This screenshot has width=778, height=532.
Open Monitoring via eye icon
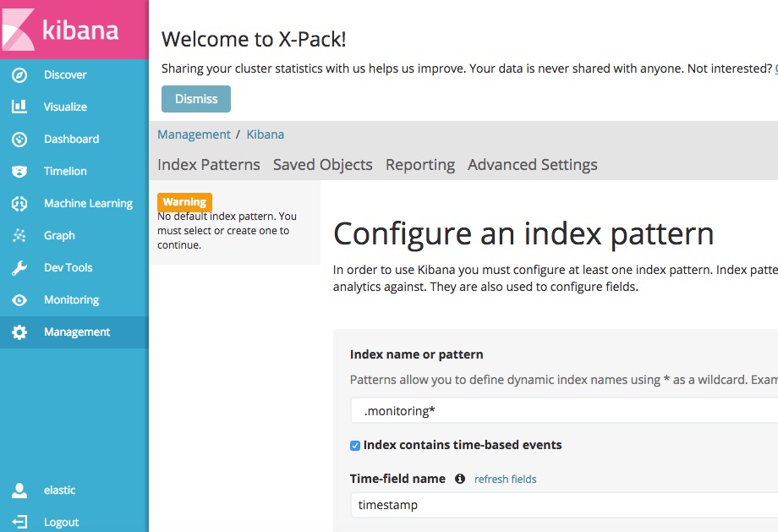pyautogui.click(x=19, y=299)
